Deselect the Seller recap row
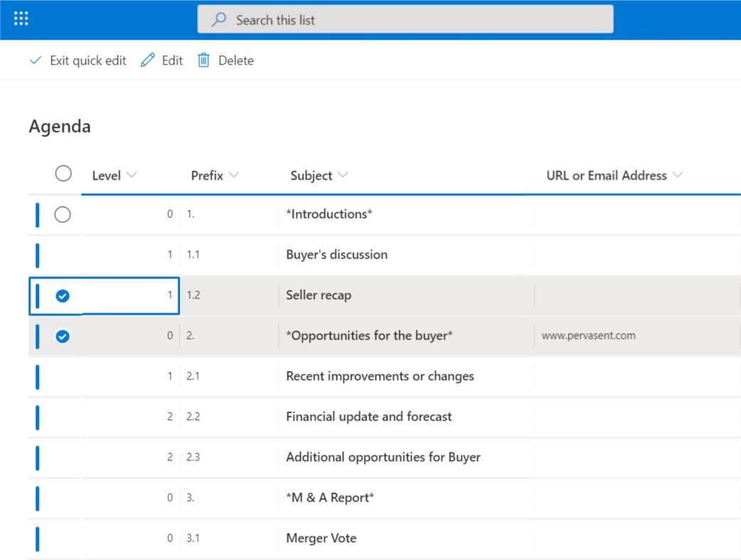741x560 pixels. [x=63, y=296]
